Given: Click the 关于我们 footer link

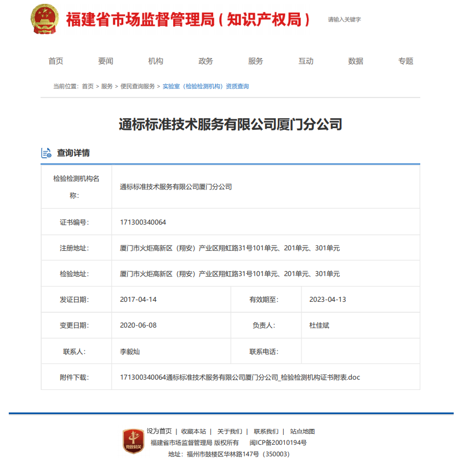Looking at the screenshot, I should pos(230,432).
